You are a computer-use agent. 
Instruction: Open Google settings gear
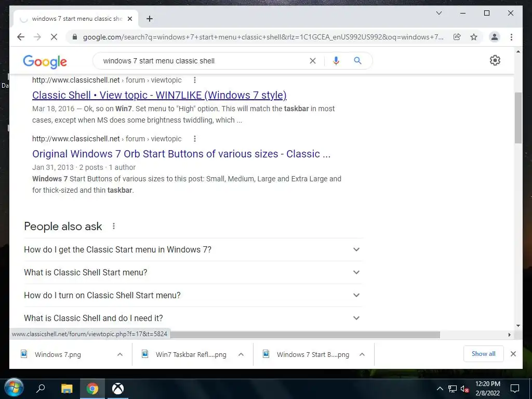(495, 60)
